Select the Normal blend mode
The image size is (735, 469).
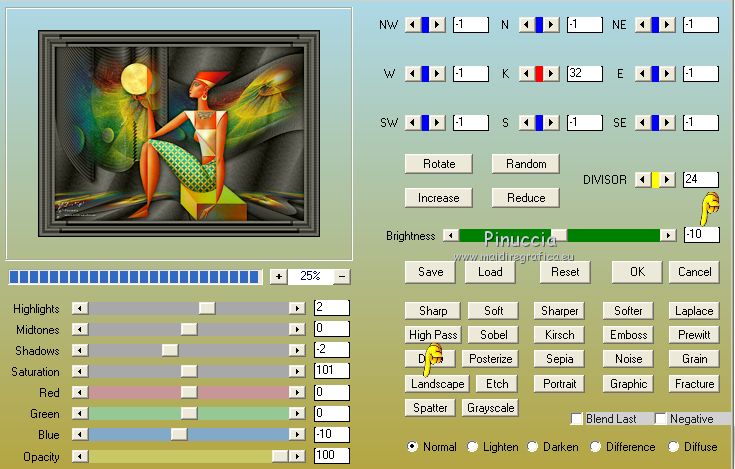click(x=412, y=447)
